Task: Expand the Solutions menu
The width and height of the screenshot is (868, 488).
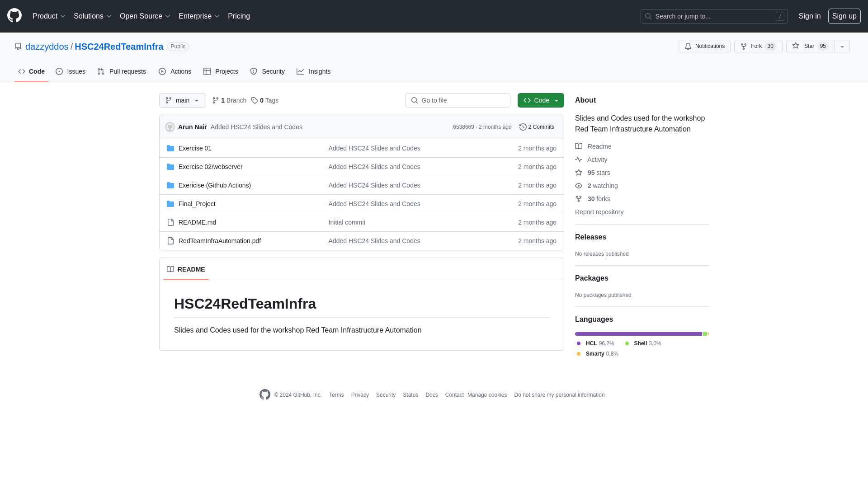Action: (92, 16)
